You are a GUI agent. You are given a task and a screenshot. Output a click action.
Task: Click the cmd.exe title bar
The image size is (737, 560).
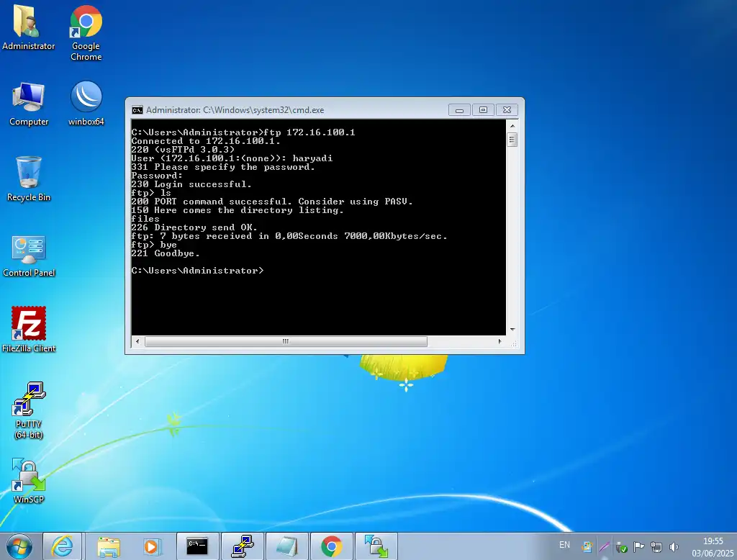click(288, 110)
